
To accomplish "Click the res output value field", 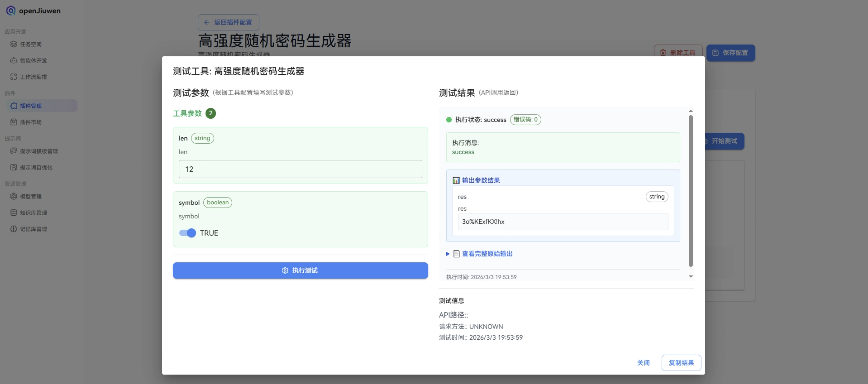I will [x=562, y=222].
